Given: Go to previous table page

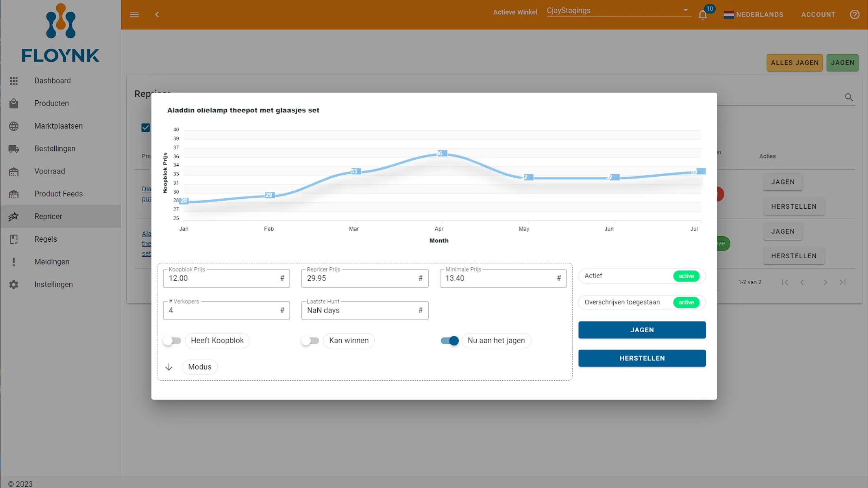Looking at the screenshot, I should click(802, 282).
